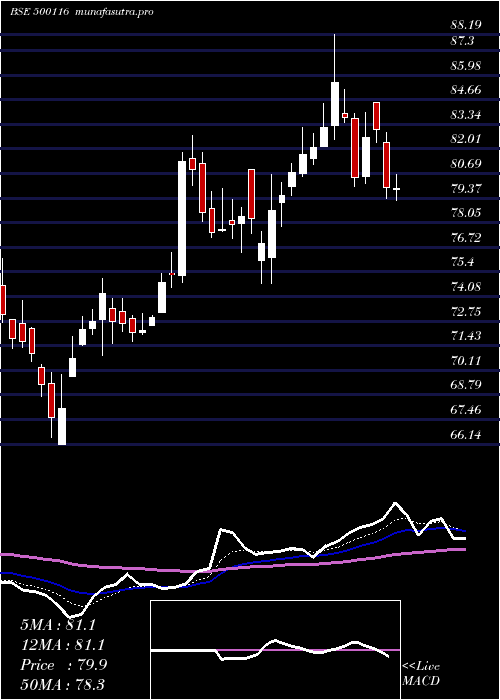Click the 74.08 price axis label
This screenshot has height=700, width=500.
[466, 287]
